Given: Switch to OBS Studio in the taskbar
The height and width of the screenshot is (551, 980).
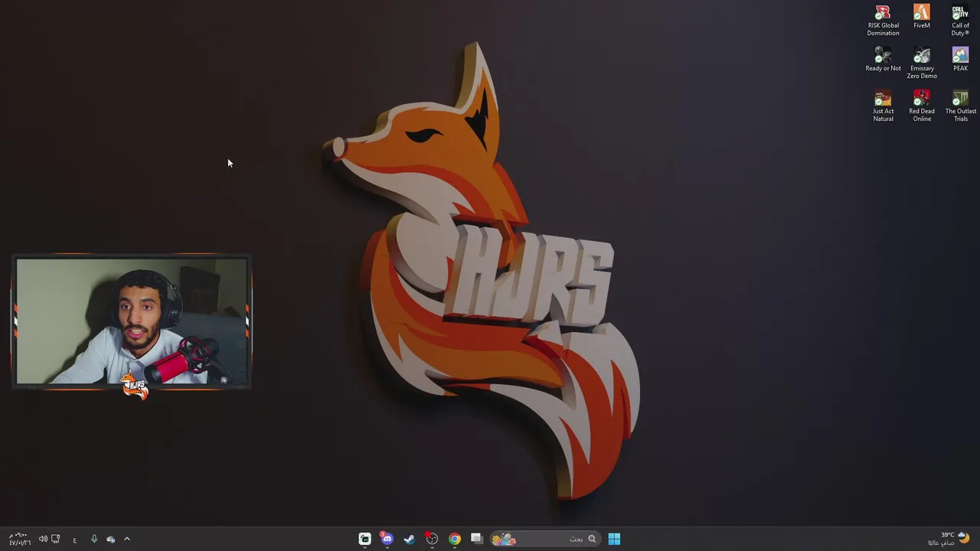Looking at the screenshot, I should tap(432, 539).
